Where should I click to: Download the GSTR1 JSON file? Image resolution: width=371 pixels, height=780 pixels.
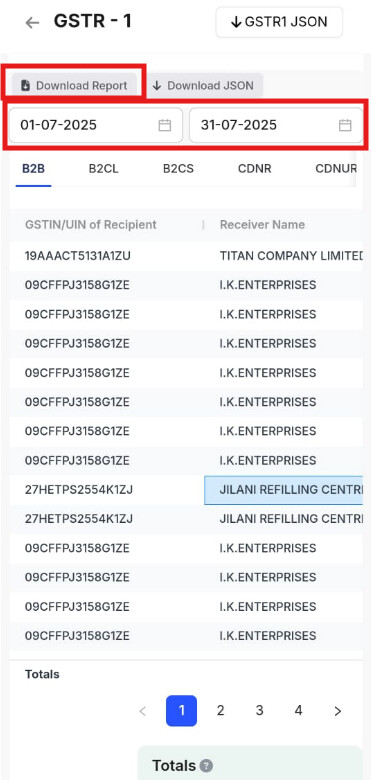279,22
